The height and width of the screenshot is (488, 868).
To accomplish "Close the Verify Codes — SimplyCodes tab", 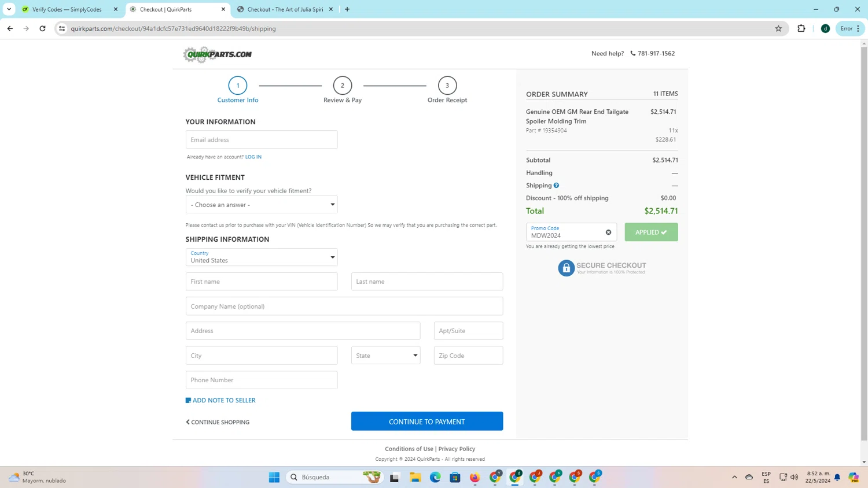I will point(116,9).
